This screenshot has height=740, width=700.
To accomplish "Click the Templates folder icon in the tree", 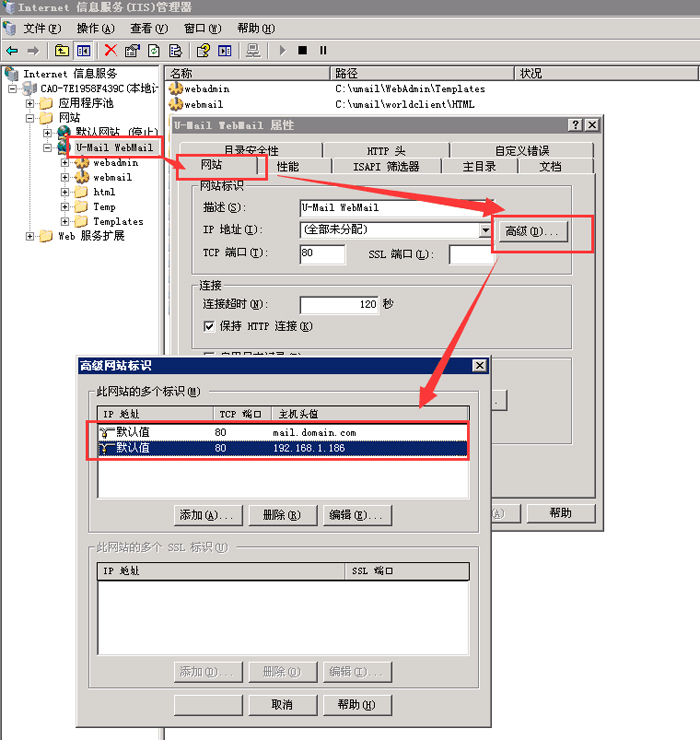I will [81, 221].
